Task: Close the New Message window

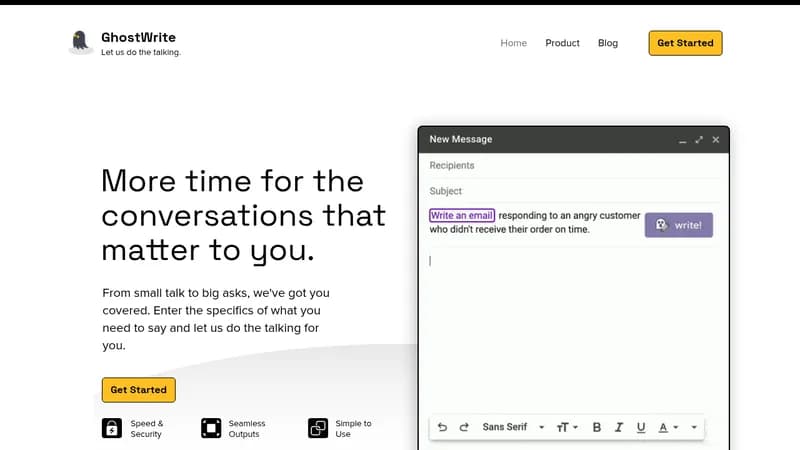Action: [x=716, y=140]
